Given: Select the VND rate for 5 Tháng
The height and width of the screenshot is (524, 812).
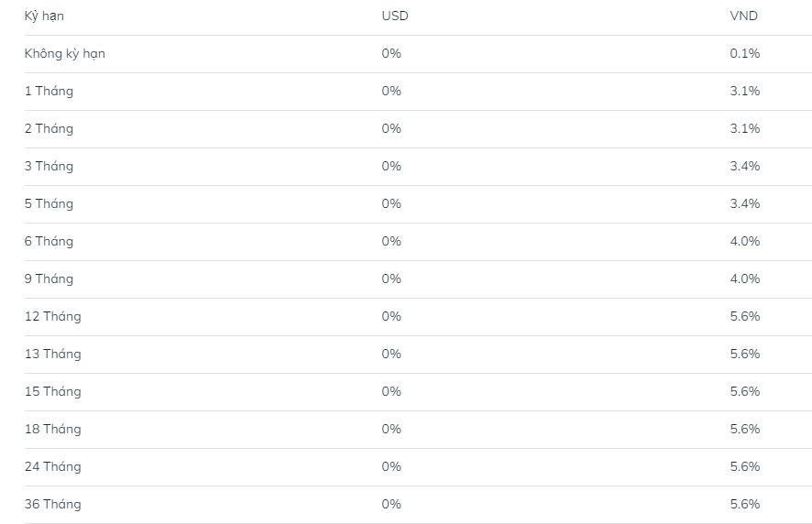Looking at the screenshot, I should pos(745,204).
